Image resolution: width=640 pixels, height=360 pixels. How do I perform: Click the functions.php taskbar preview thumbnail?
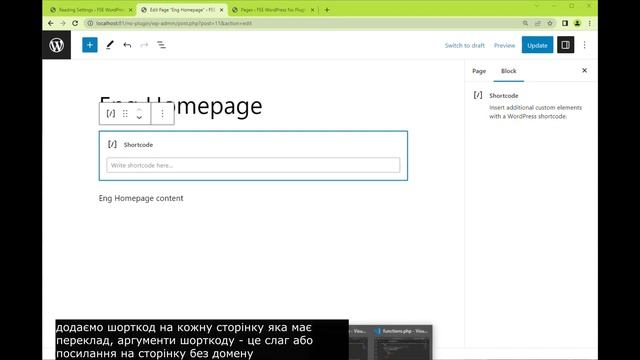click(403, 342)
